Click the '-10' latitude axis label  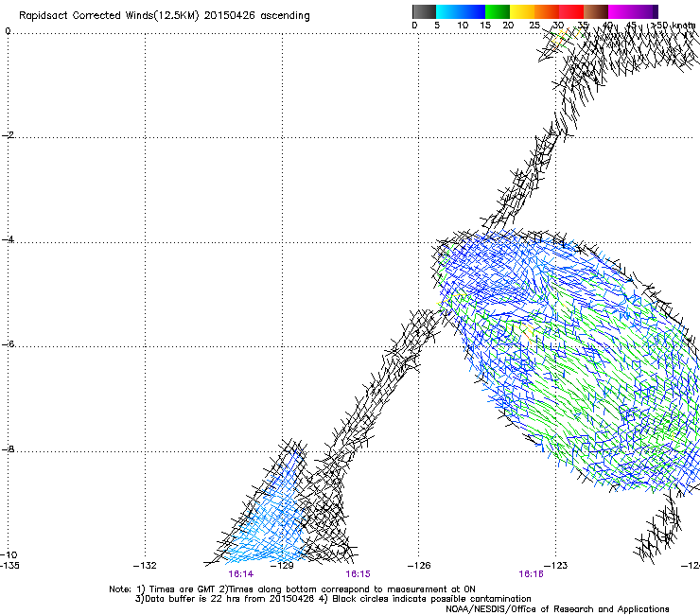(9, 554)
